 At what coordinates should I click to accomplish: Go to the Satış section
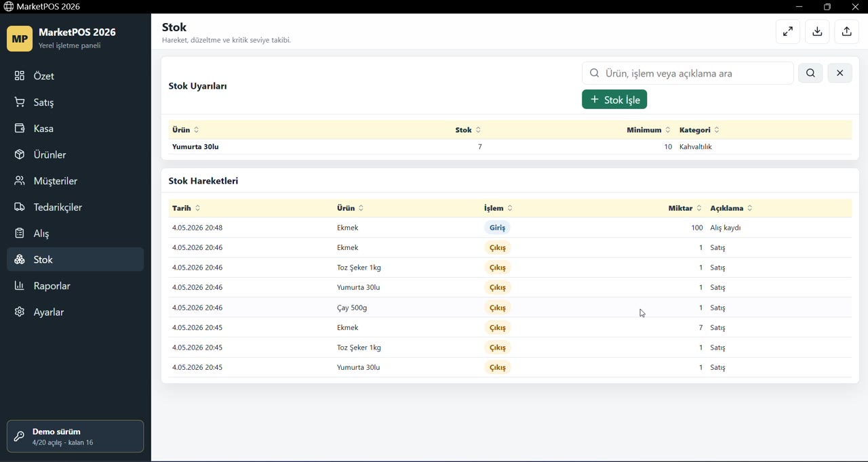click(x=75, y=102)
